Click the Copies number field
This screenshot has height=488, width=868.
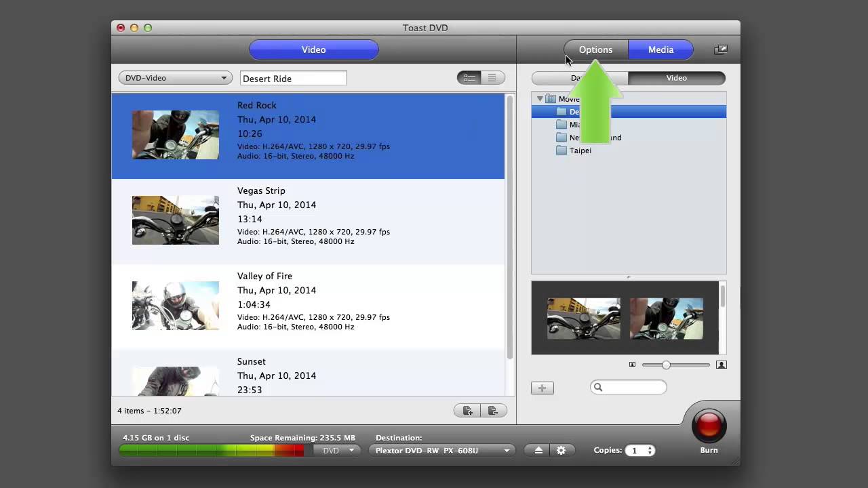[635, 451]
